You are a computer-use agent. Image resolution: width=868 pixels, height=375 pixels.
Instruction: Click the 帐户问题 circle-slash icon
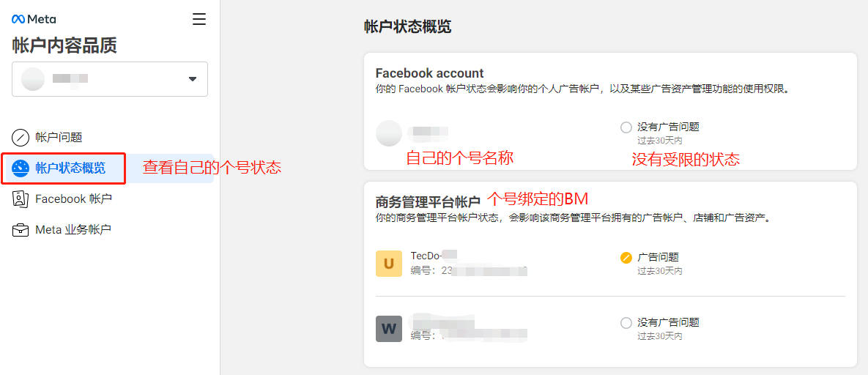[x=21, y=137]
